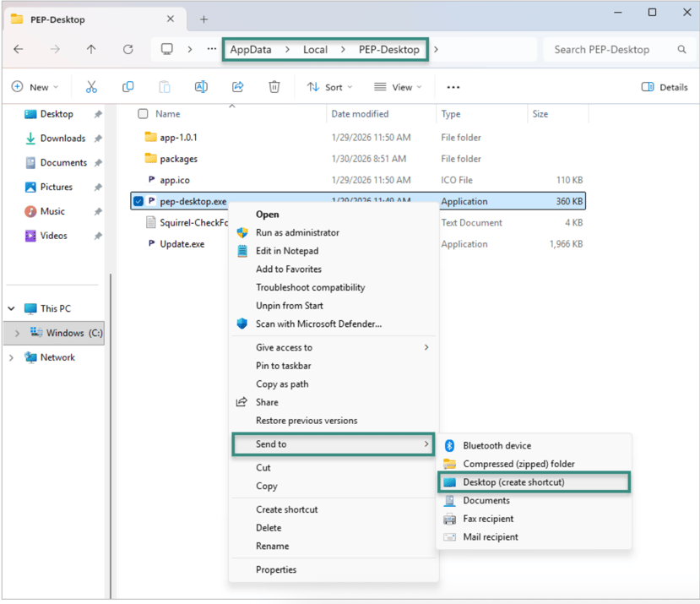Click the Rename icon in toolbar

(201, 87)
